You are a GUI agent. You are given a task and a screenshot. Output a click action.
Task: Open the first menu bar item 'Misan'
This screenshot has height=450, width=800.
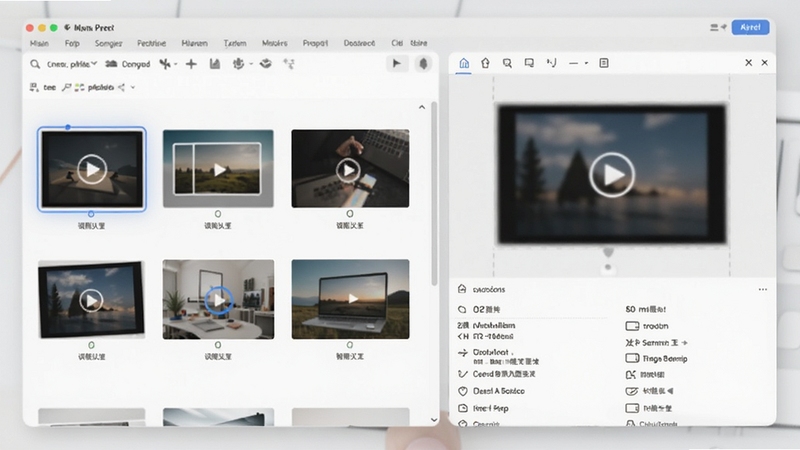[x=39, y=43]
